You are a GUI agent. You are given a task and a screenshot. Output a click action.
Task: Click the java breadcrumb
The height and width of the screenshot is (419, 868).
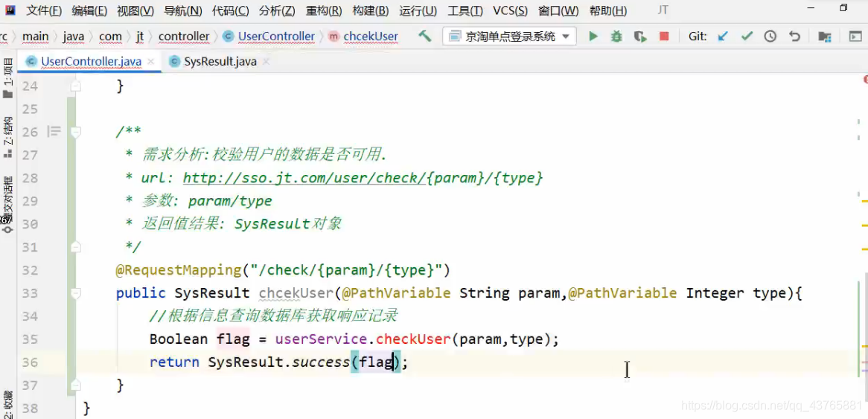[74, 36]
